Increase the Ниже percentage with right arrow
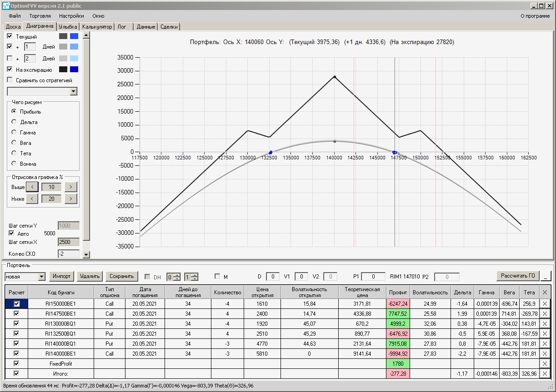This screenshot has width=556, height=392. tap(71, 198)
